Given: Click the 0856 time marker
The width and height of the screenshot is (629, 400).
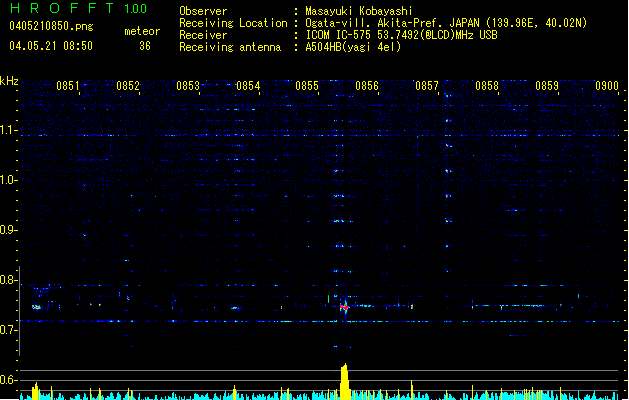Looking at the screenshot, I should click(x=367, y=86).
